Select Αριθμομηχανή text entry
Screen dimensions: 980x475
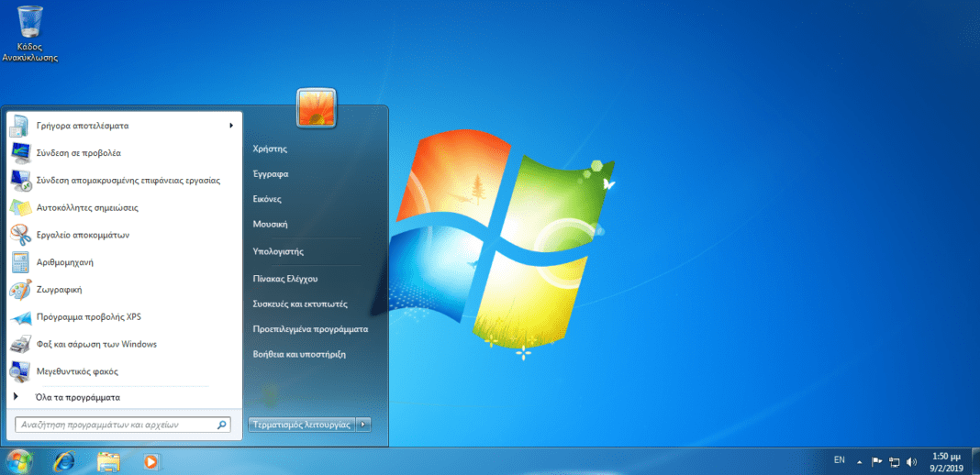click(65, 262)
